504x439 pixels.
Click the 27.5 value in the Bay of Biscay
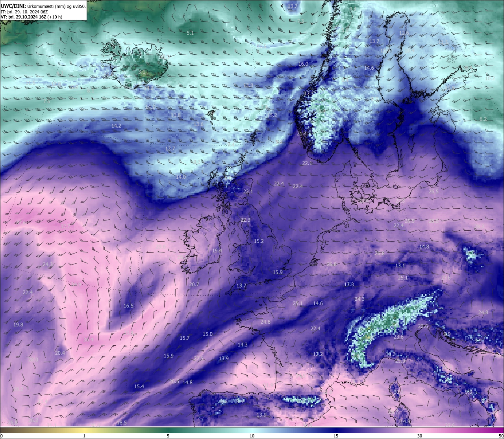198,358
